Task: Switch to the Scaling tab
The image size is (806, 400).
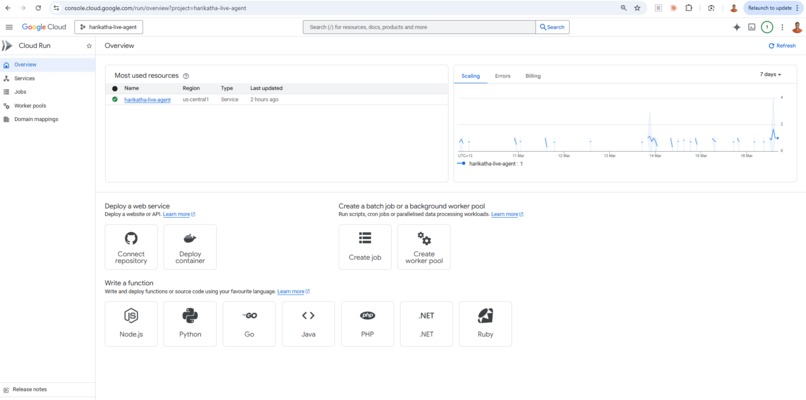Action: pos(470,76)
